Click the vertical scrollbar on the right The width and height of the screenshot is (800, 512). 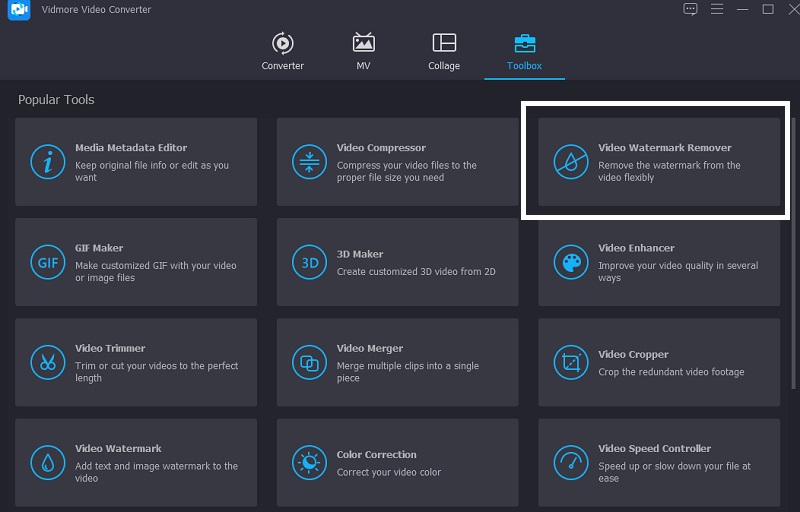tap(794, 250)
